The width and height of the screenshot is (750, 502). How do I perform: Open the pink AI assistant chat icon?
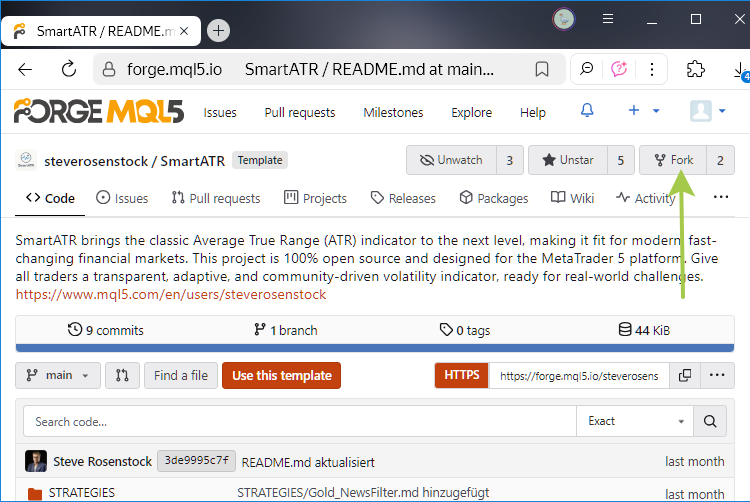[x=619, y=69]
